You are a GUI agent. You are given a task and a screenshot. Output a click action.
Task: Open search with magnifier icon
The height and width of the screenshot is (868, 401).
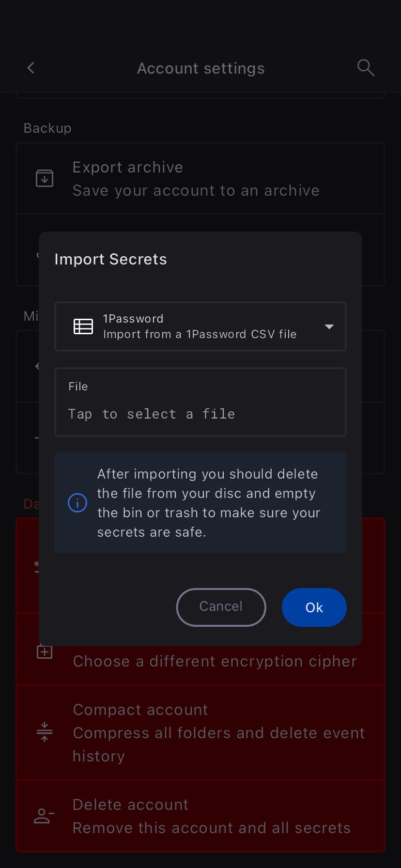point(366,68)
